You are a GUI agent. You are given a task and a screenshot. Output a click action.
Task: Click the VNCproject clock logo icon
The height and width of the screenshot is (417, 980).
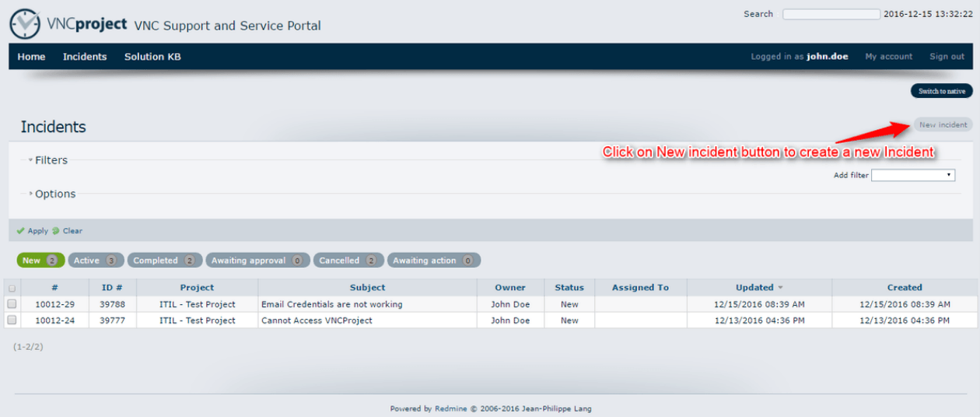tap(25, 24)
